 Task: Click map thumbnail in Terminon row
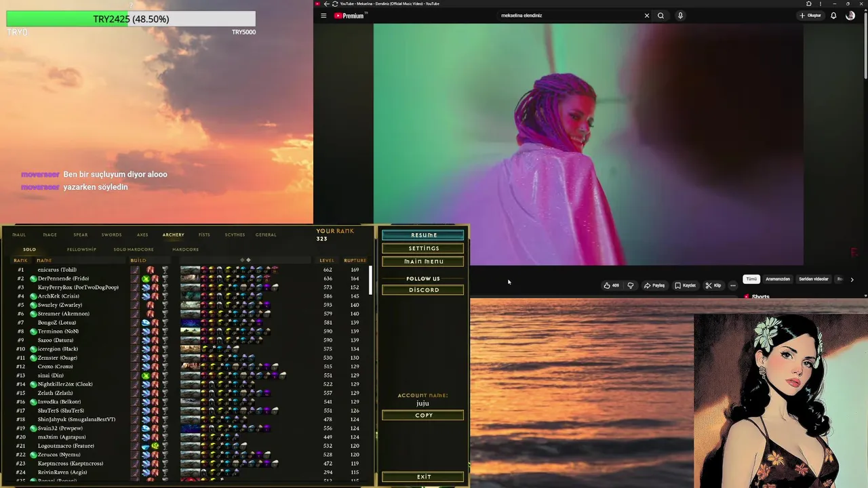click(190, 331)
